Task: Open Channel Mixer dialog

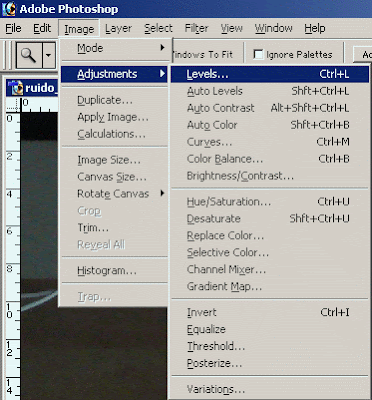Action: tap(270, 269)
